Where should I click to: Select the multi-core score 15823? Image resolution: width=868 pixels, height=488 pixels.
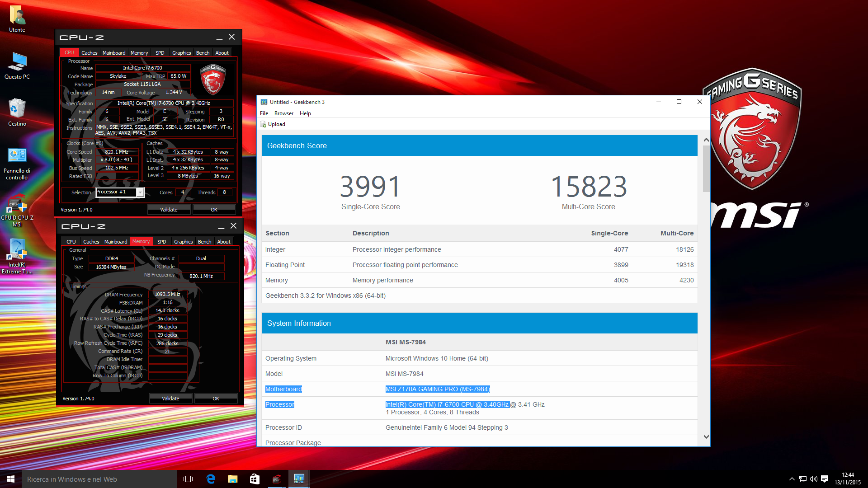click(x=589, y=187)
